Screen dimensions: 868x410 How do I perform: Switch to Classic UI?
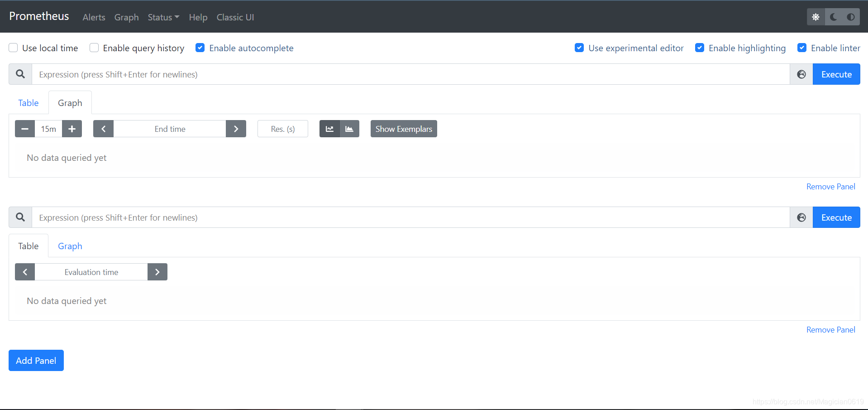click(x=235, y=17)
